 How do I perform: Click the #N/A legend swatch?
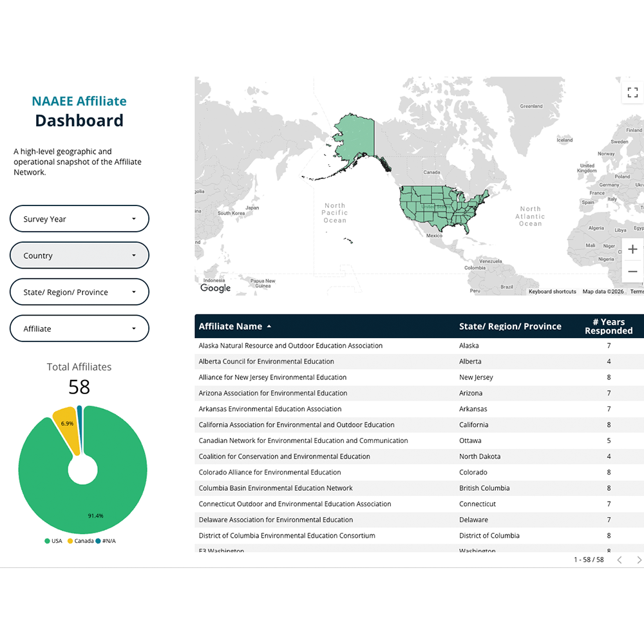pyautogui.click(x=98, y=541)
